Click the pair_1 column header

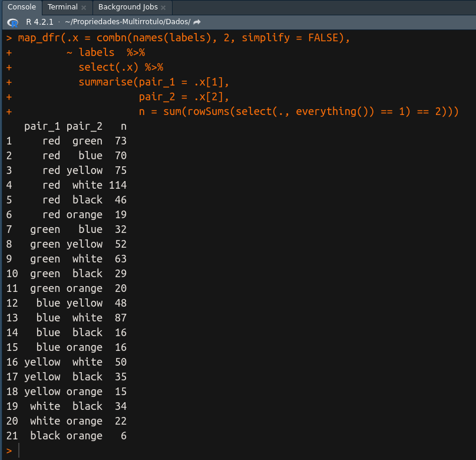42,126
